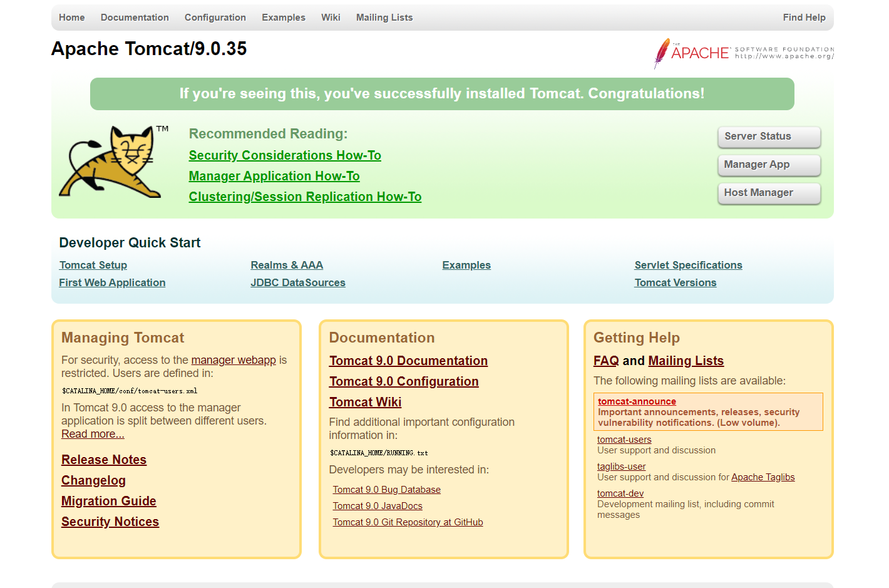Click the Server Status button
889x588 pixels.
[769, 137]
